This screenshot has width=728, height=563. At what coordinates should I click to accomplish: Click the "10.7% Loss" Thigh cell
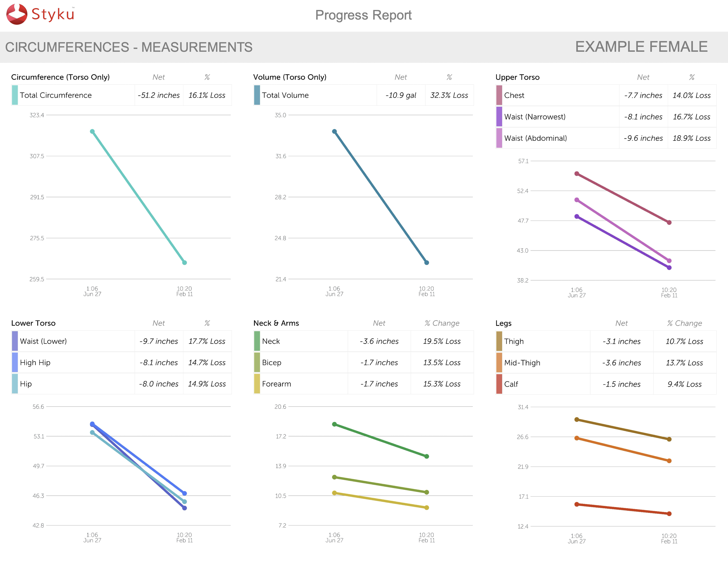click(684, 341)
